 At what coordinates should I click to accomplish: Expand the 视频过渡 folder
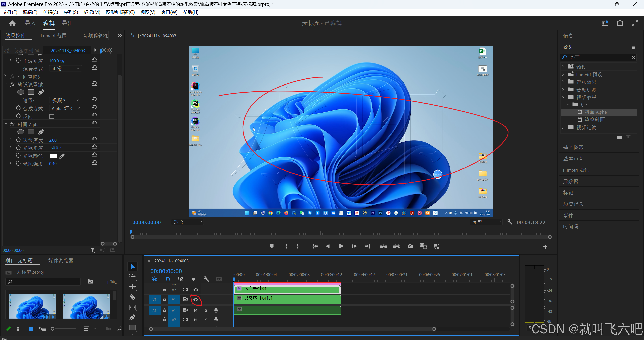pos(563,127)
